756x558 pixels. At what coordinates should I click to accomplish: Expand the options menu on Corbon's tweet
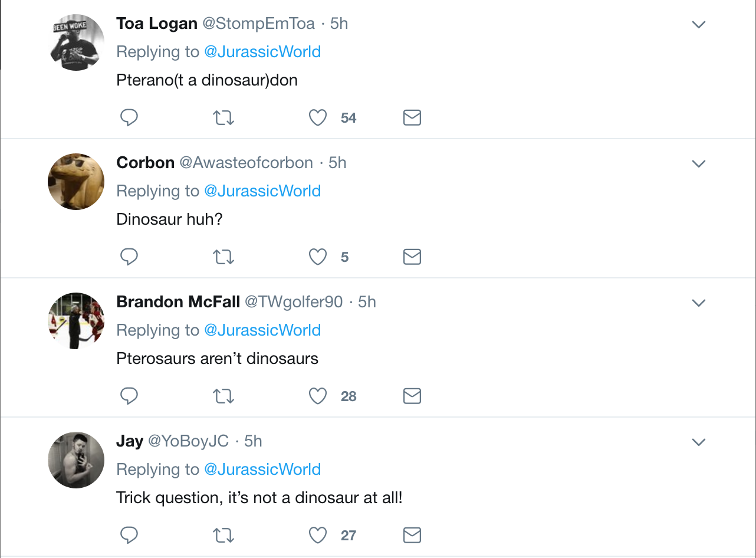click(x=699, y=164)
